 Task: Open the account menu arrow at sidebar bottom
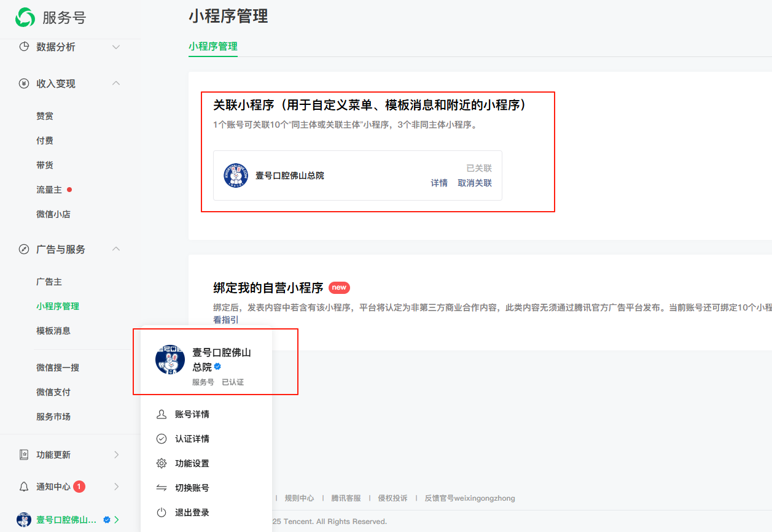tap(117, 520)
